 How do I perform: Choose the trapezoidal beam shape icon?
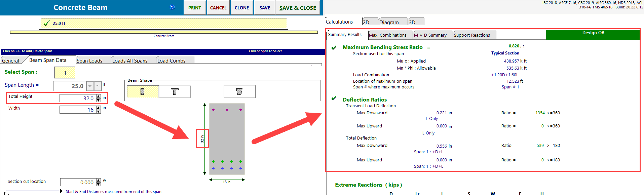(x=239, y=92)
